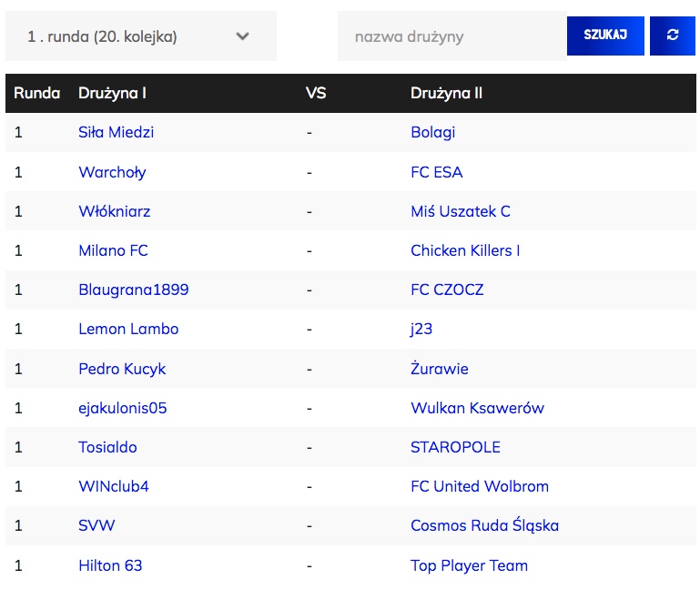Open the SVW team link
This screenshot has width=700, height=590.
[96, 525]
